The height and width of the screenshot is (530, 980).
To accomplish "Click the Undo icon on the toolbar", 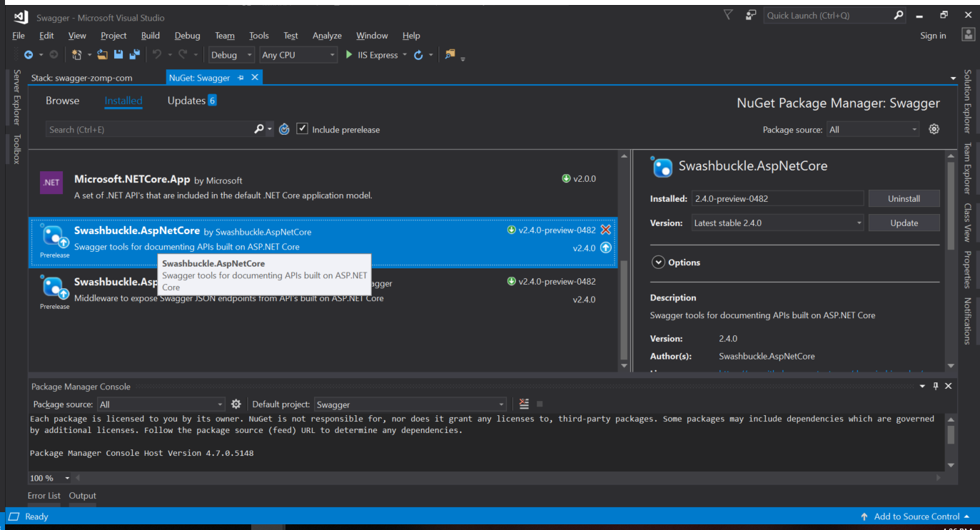I will [x=156, y=54].
